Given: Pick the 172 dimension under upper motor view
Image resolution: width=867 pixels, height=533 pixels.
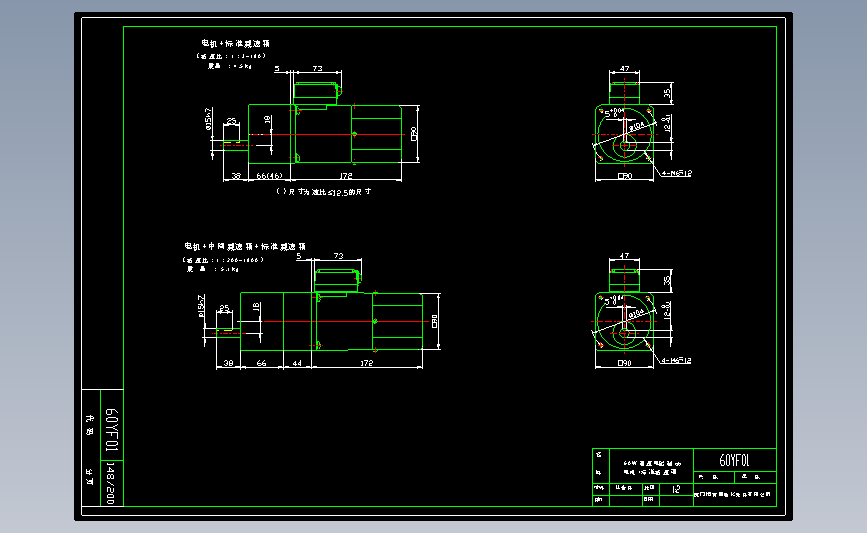Looking at the screenshot, I should pos(346,176).
